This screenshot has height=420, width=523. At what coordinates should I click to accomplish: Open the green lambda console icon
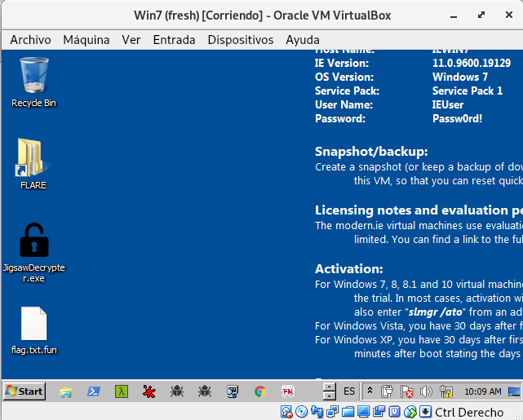point(122,391)
